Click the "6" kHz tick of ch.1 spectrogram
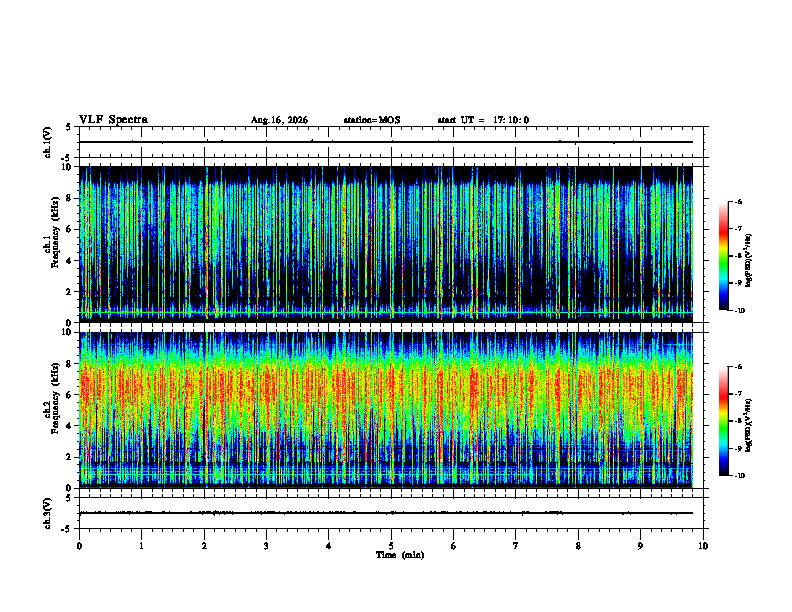This screenshot has height=612, width=792. [71, 229]
